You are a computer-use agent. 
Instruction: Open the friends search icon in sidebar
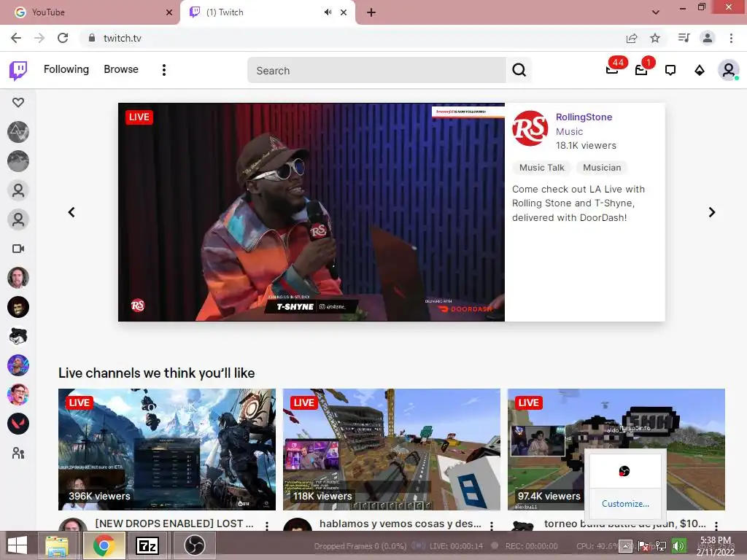point(18,453)
